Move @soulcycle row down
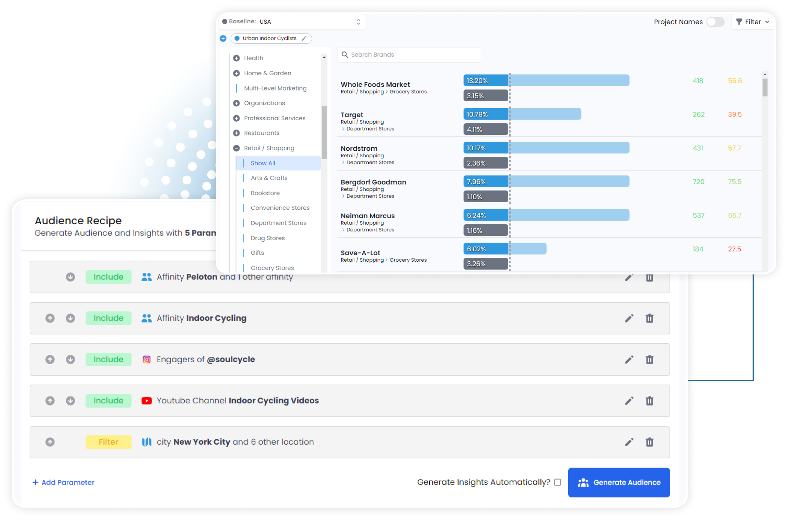Image resolution: width=799 pixels, height=532 pixels. pyautogui.click(x=70, y=359)
